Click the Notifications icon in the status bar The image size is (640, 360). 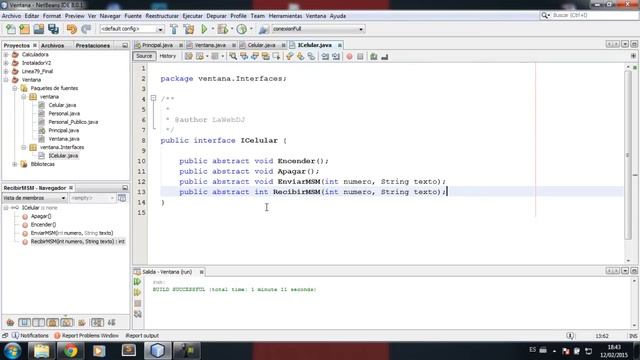(x=16, y=336)
